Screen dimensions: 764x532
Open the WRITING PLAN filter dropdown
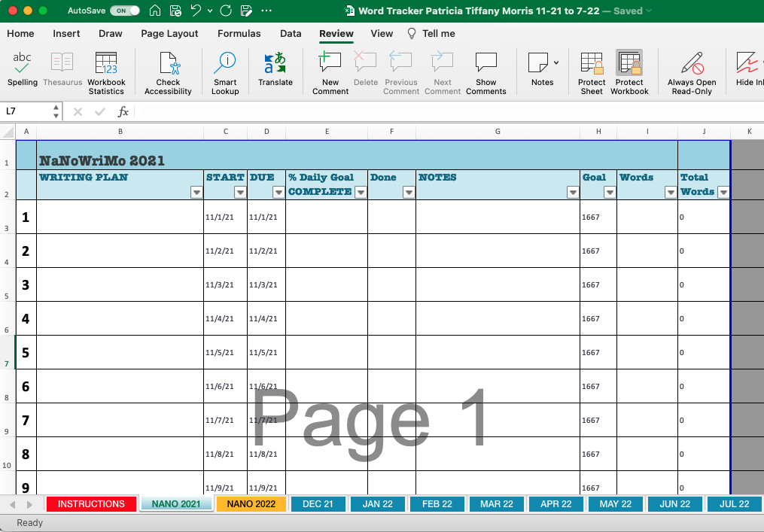tap(196, 192)
